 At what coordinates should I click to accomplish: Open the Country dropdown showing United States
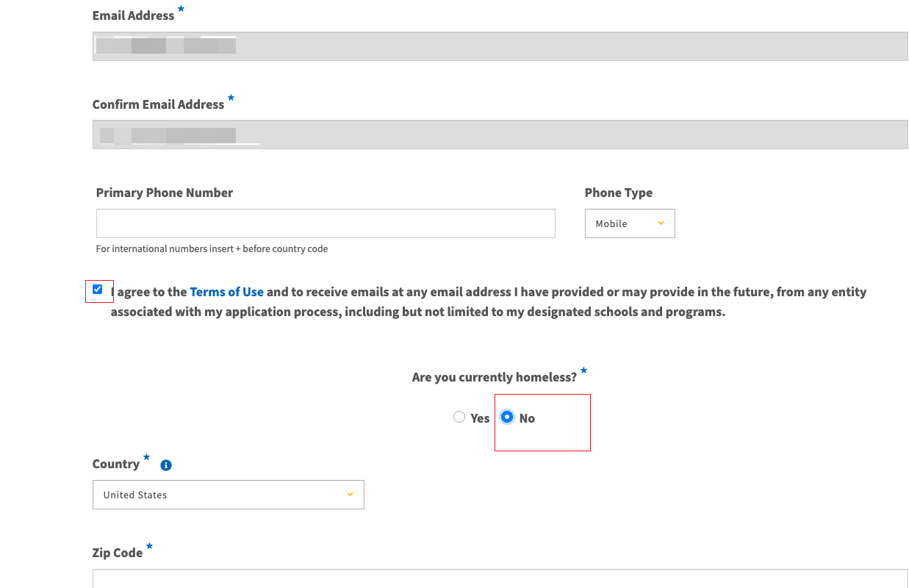(228, 495)
